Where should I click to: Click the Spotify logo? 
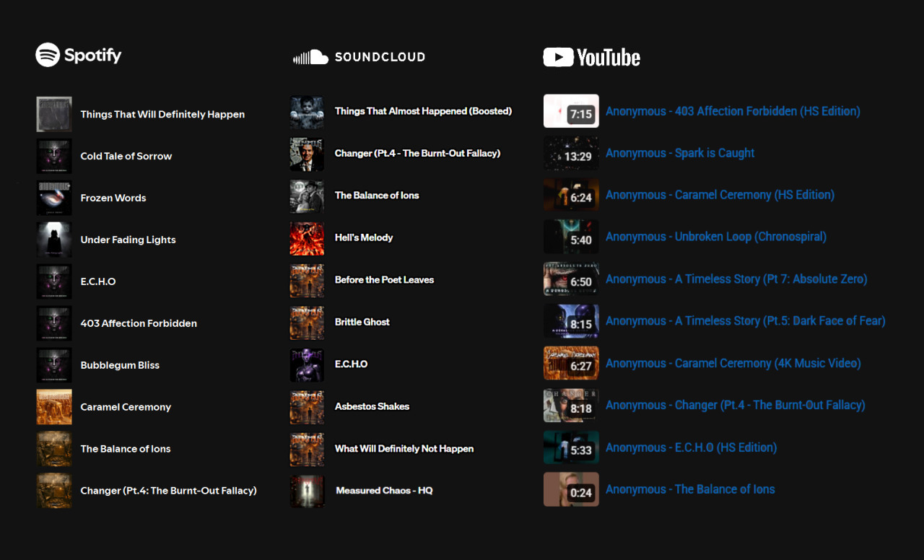pos(79,55)
